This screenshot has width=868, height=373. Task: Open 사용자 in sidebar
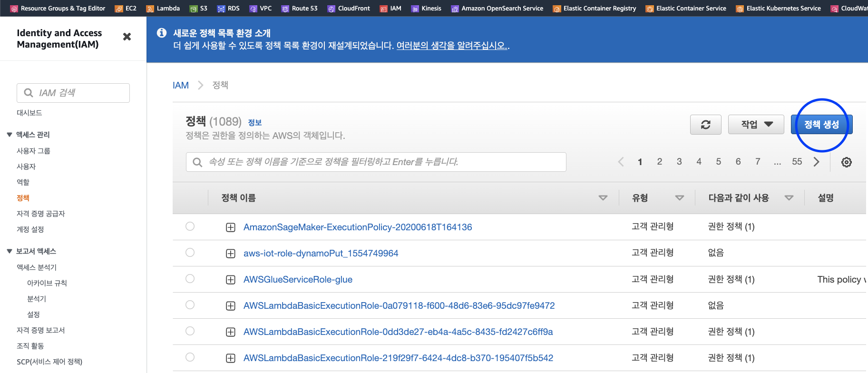click(26, 167)
